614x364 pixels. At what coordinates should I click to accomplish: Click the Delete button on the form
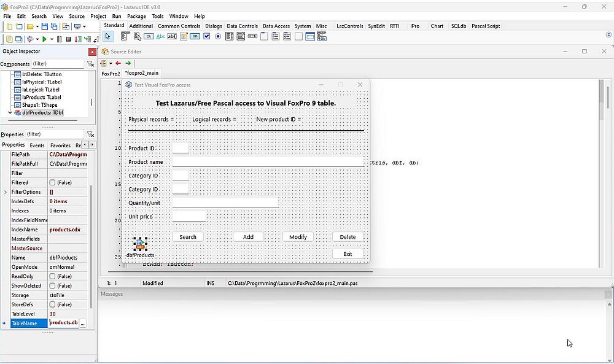pos(348,237)
